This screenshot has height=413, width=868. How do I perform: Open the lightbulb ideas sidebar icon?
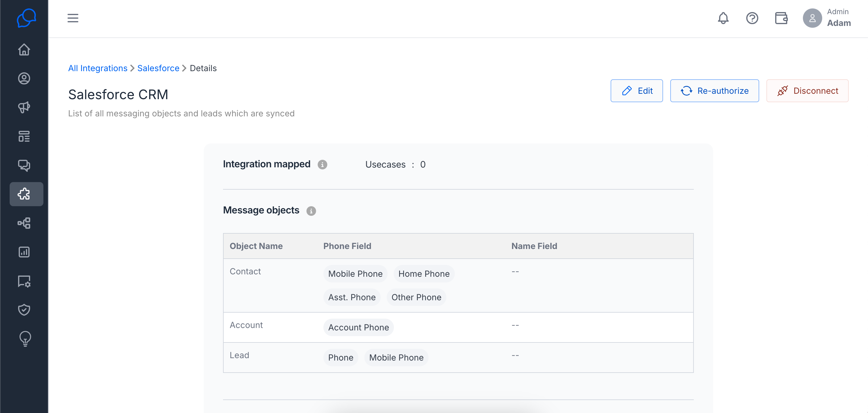(x=25, y=339)
